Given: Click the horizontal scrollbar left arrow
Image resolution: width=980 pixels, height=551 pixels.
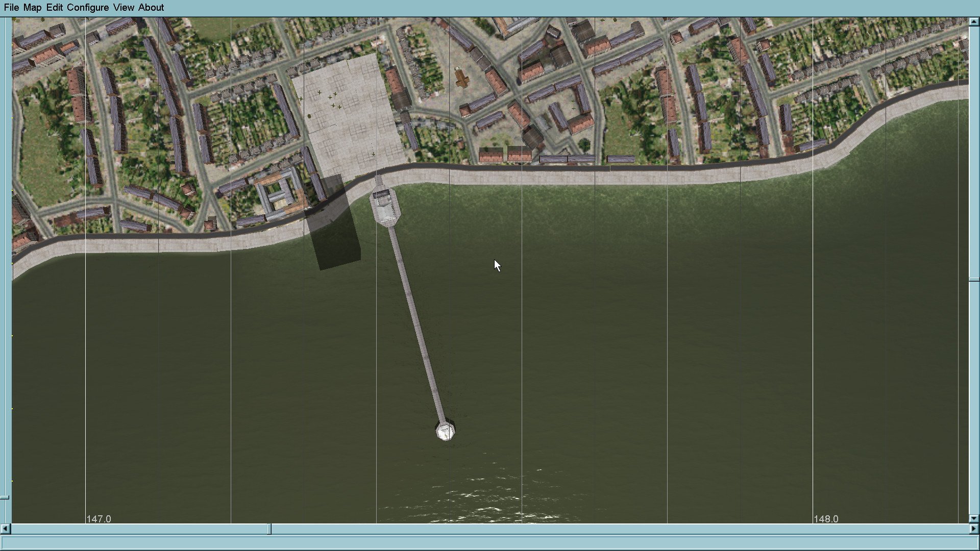Looking at the screenshot, I should point(5,529).
